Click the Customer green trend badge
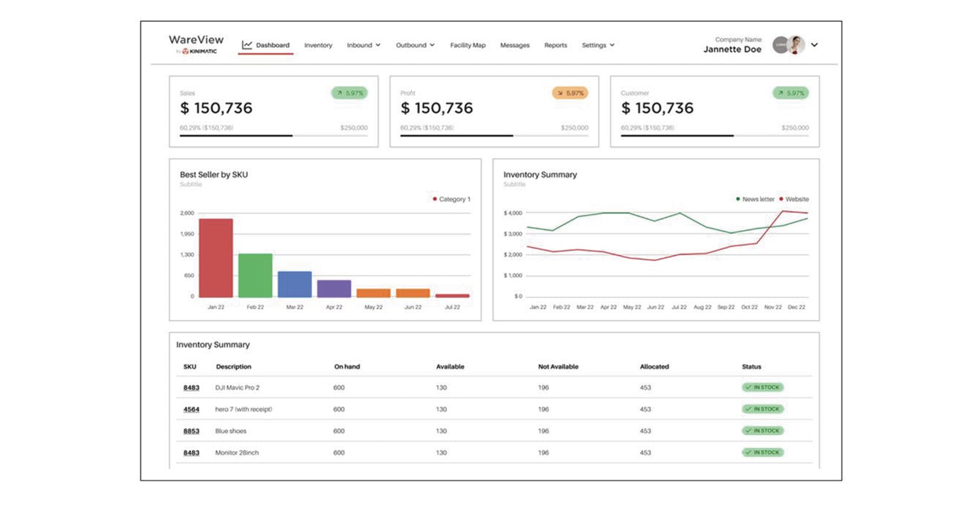The height and width of the screenshot is (513, 980). 791,93
